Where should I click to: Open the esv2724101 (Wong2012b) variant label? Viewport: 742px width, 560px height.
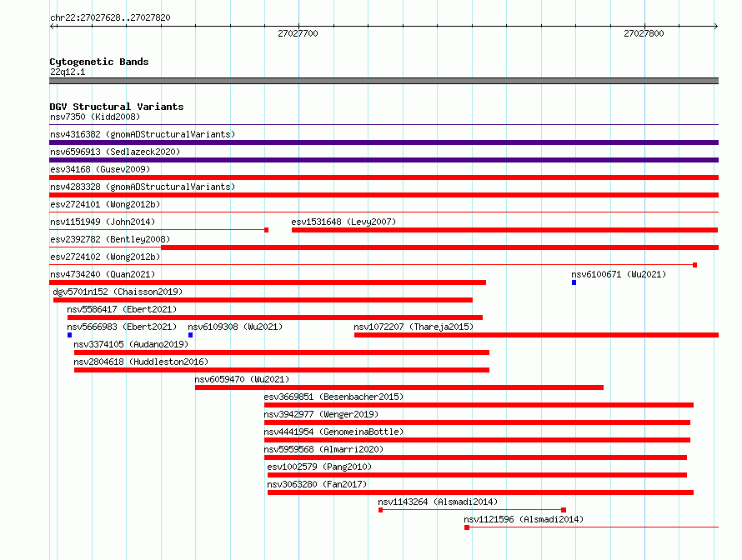(x=105, y=204)
